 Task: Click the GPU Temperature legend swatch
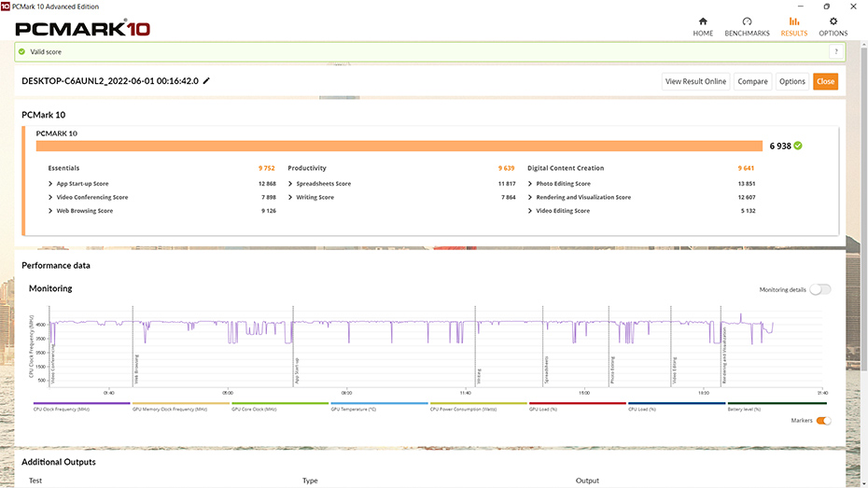point(377,404)
